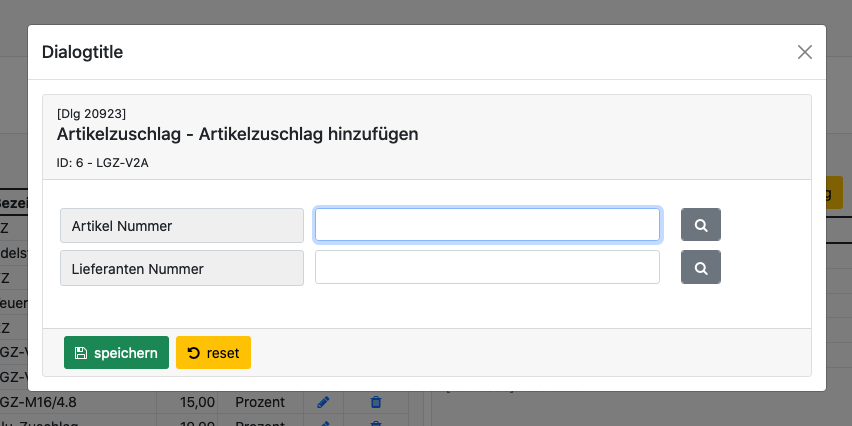The image size is (852, 426).
Task: Close the Dialogtitle dialog with X
Action: pyautogui.click(x=804, y=52)
